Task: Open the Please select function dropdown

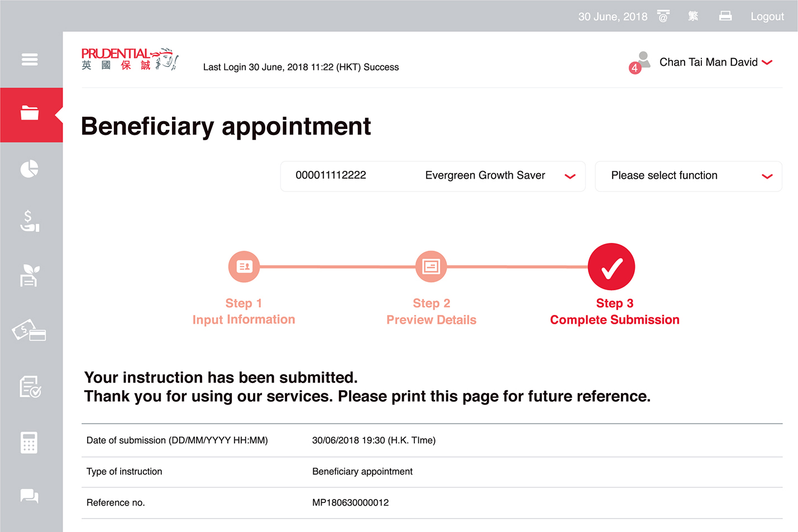Action: pos(689,176)
